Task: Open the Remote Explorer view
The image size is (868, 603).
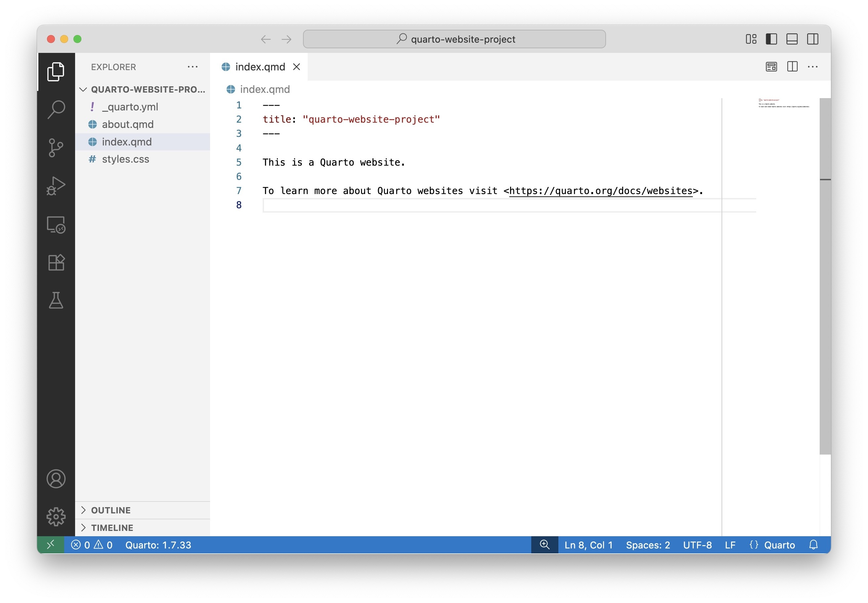Action: click(x=56, y=224)
